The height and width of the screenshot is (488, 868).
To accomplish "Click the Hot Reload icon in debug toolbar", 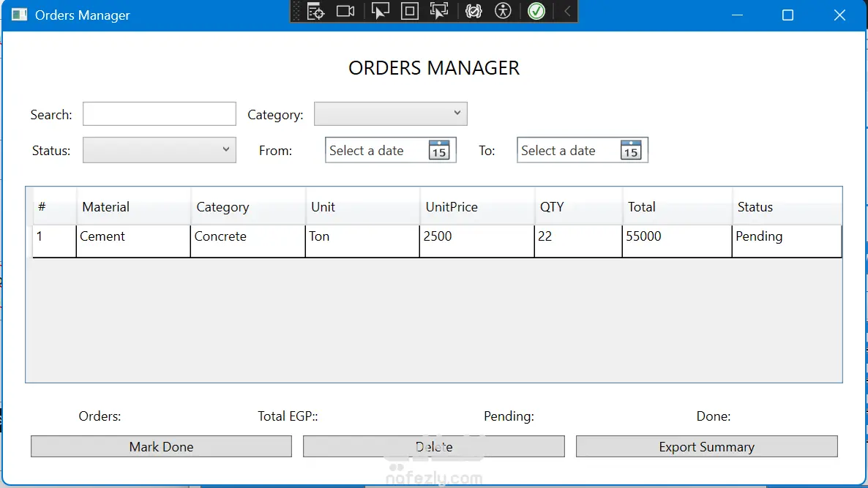I will (x=474, y=11).
